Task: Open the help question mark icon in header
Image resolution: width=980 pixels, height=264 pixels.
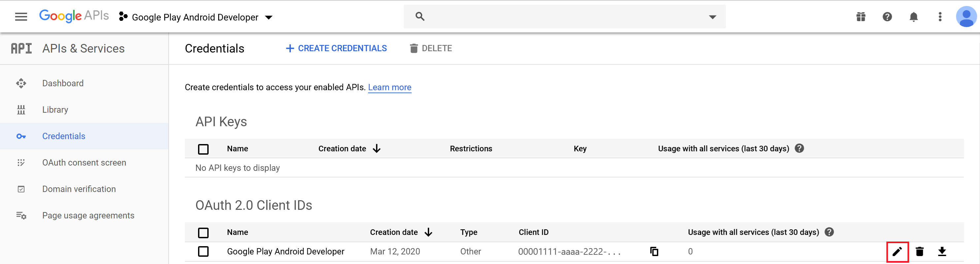Action: click(887, 17)
